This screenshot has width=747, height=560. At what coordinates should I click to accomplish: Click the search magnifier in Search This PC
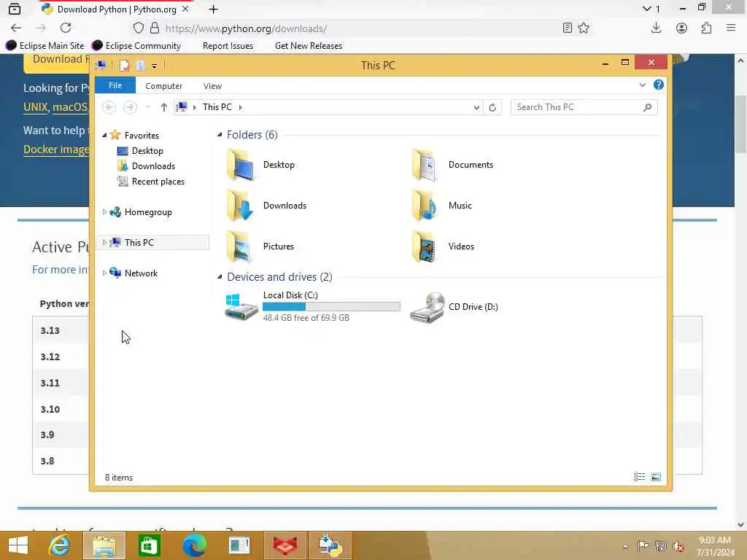648,107
